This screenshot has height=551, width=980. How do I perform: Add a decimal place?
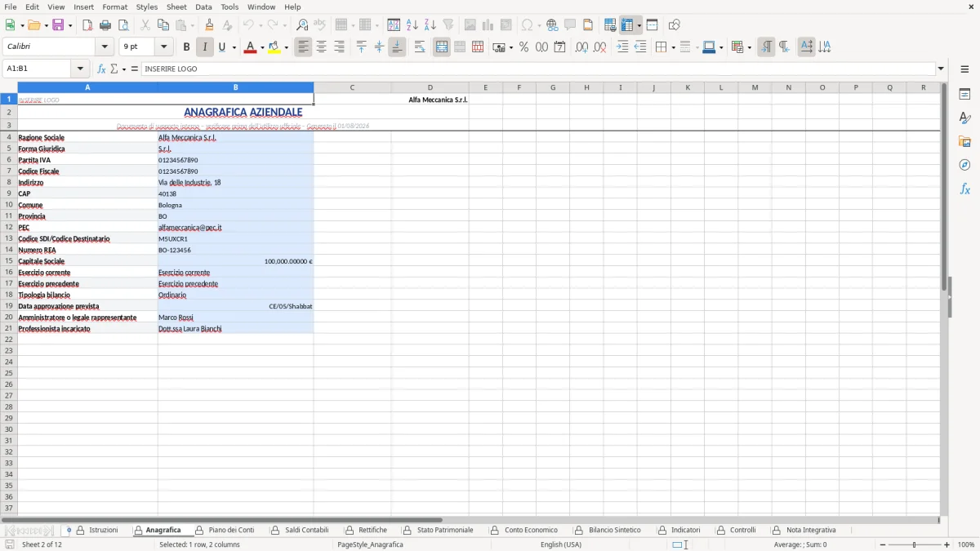[581, 47]
